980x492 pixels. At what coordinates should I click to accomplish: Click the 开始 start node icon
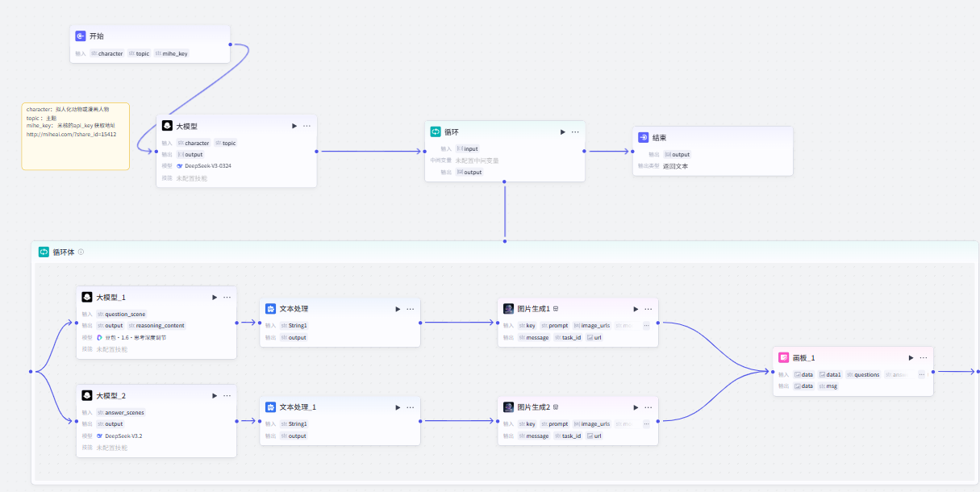click(80, 36)
